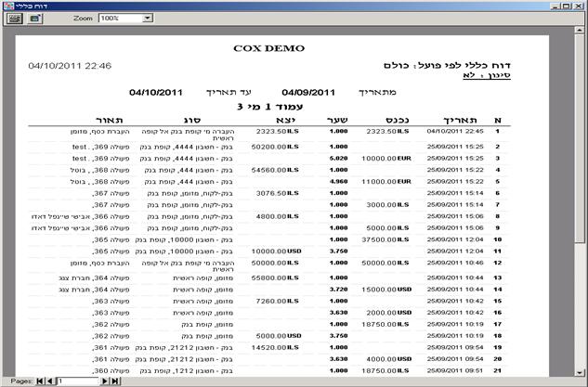The width and height of the screenshot is (588, 387).
Task: Open the Zoom dropdown arrow
Action: 148,18
